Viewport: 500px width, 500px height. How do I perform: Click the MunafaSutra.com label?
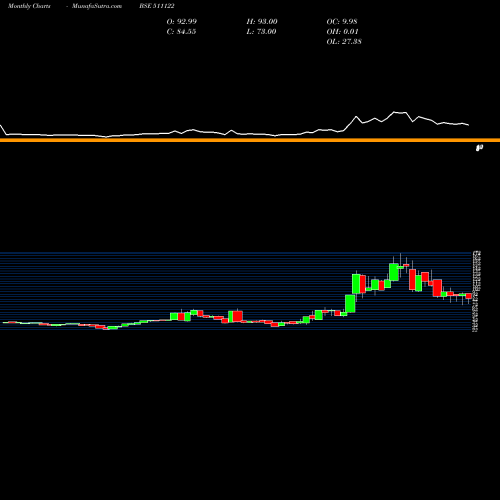[97, 6]
